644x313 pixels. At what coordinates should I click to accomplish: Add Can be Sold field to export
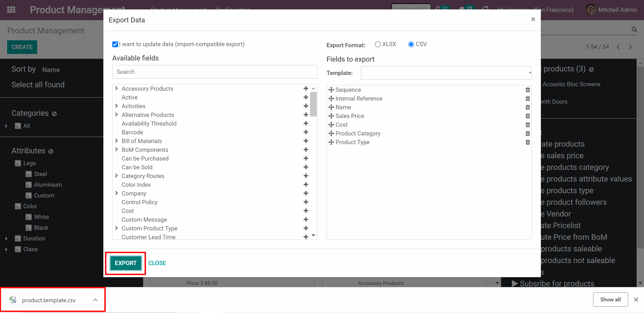(306, 167)
